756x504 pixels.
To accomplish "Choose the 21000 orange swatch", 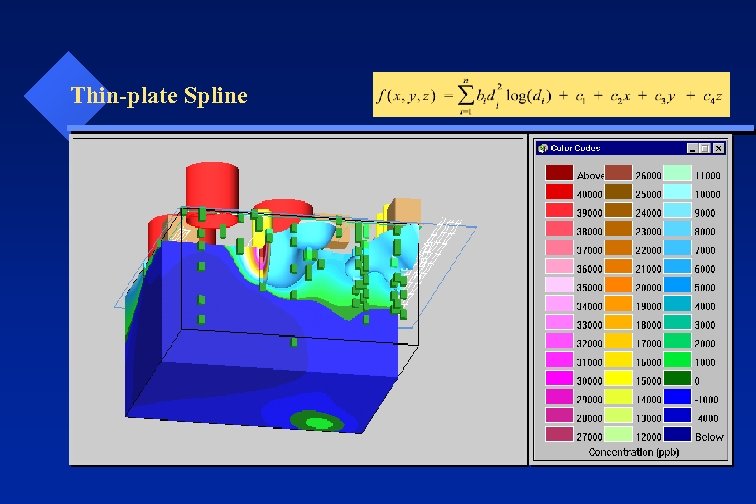I will point(618,266).
